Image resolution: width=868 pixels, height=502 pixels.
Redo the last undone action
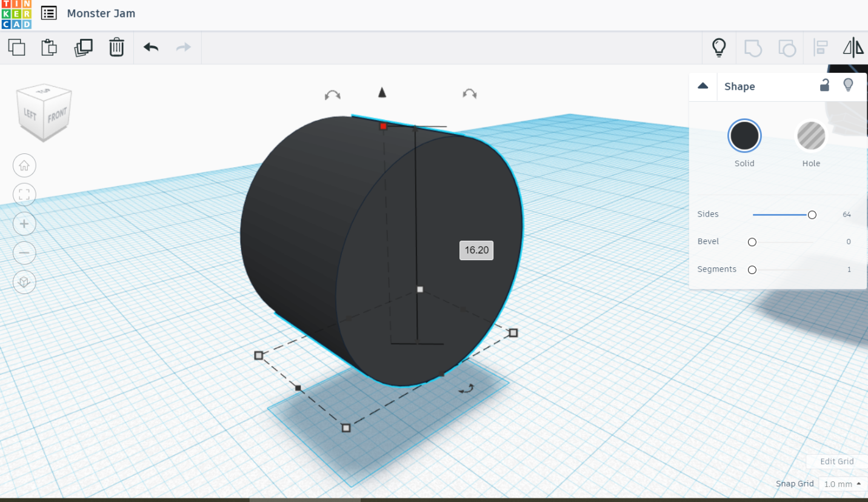(x=183, y=47)
